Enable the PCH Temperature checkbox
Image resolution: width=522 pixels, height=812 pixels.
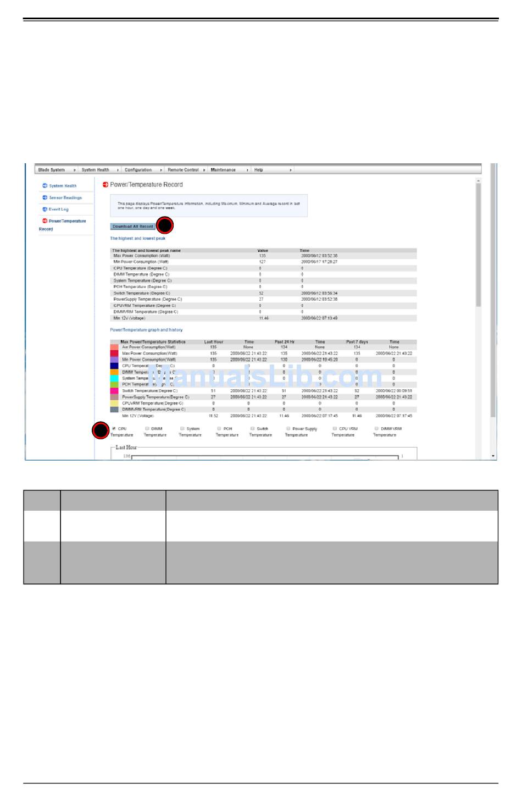[x=219, y=428]
